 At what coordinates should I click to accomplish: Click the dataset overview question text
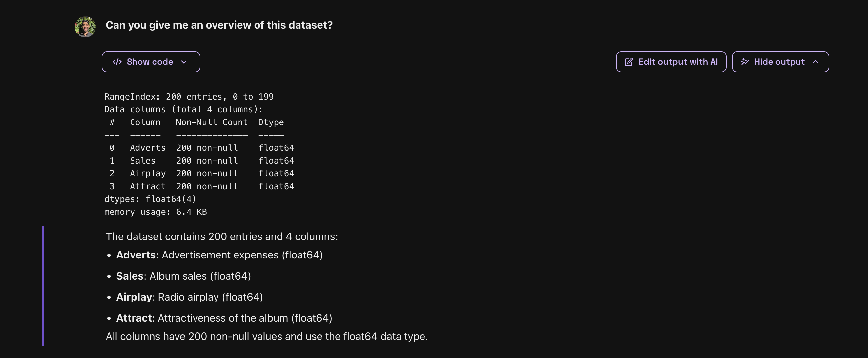coord(219,25)
